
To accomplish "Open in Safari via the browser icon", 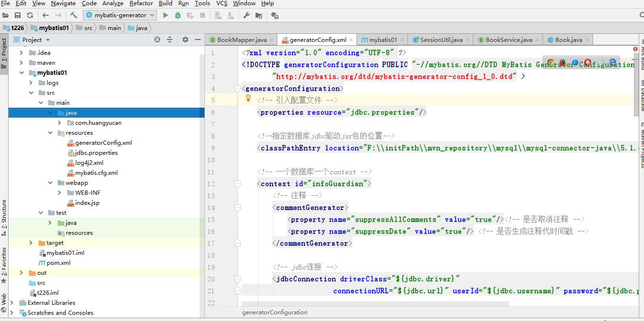I will (x=575, y=63).
